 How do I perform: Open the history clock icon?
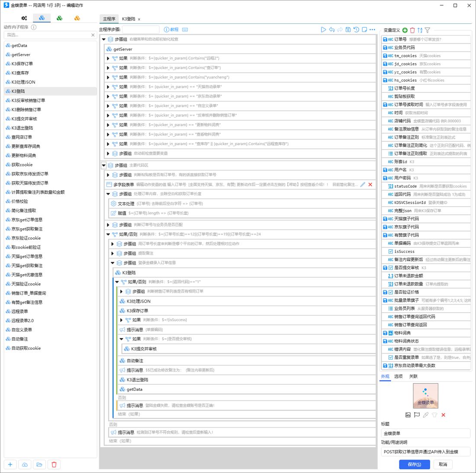pos(357,30)
